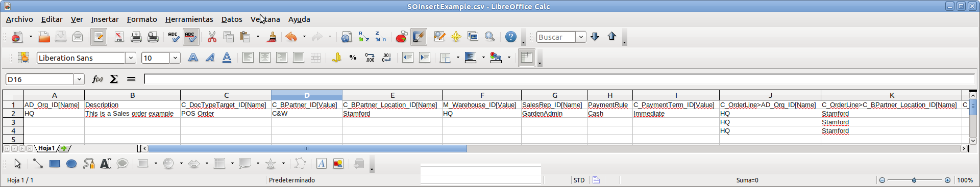Open the Archivo menu
The height and width of the screenshot is (187, 980).
tap(19, 19)
